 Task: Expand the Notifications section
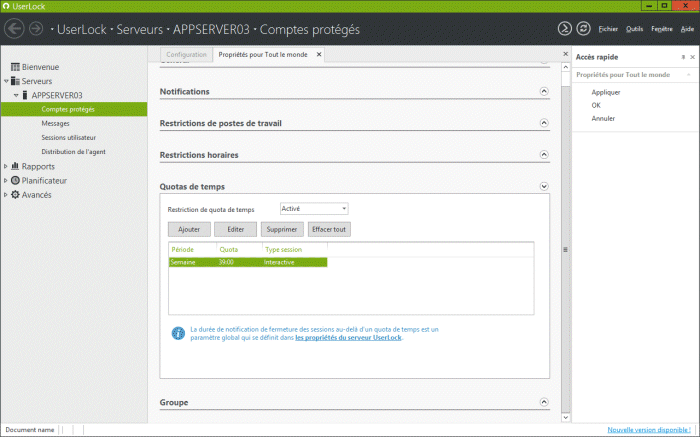coord(544,91)
